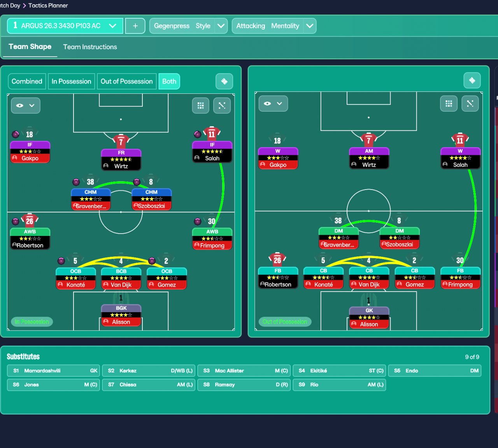Image resolution: width=498 pixels, height=448 pixels.
Task: Click Szoboszlai DM card out of possession
Action: point(400,238)
